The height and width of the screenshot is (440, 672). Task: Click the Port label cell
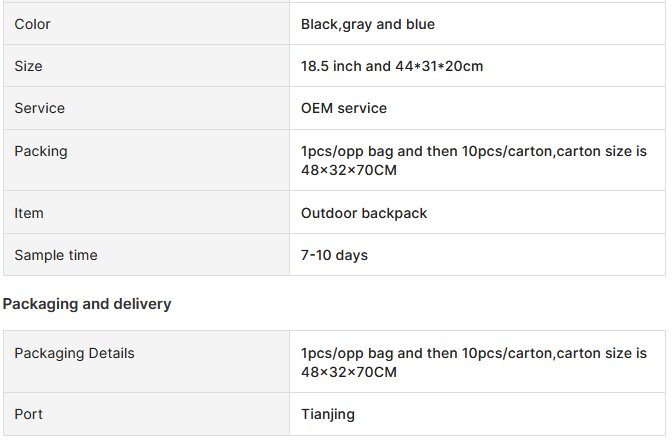point(146,414)
